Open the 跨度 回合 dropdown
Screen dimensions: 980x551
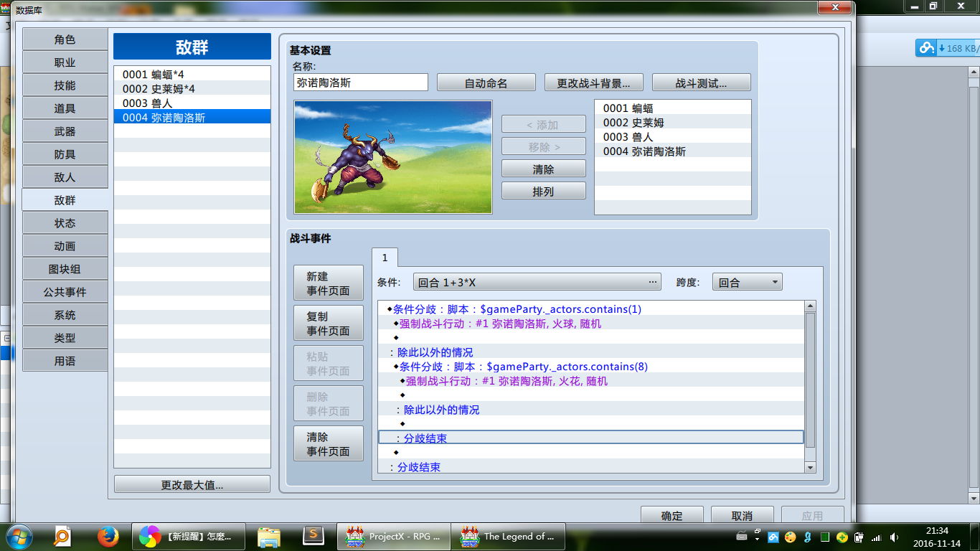pyautogui.click(x=747, y=282)
